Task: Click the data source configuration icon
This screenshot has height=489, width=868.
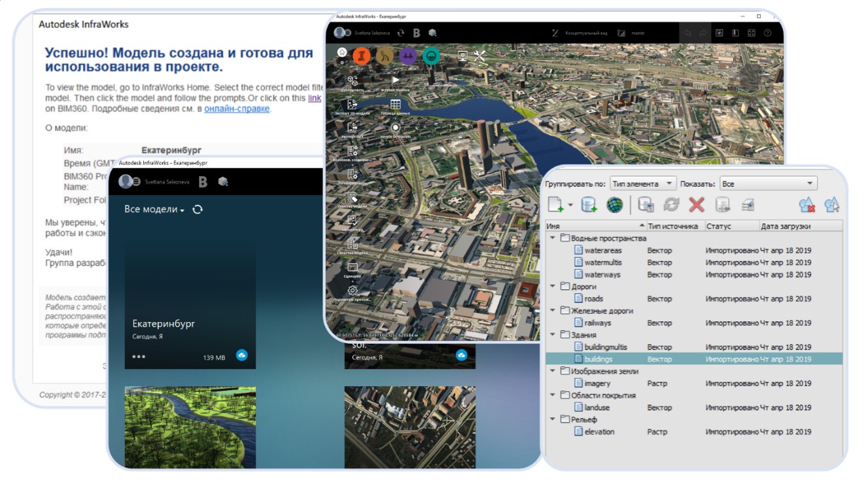Action: pos(646,205)
